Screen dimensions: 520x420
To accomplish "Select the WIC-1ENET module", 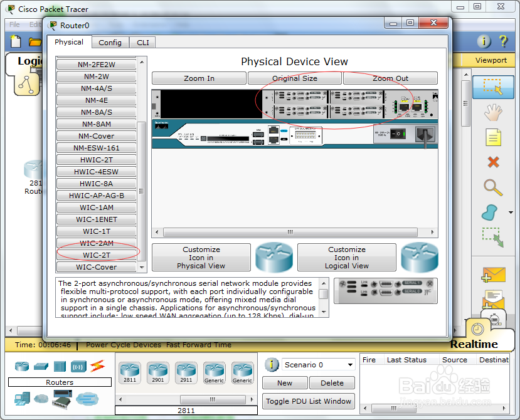I will [96, 219].
